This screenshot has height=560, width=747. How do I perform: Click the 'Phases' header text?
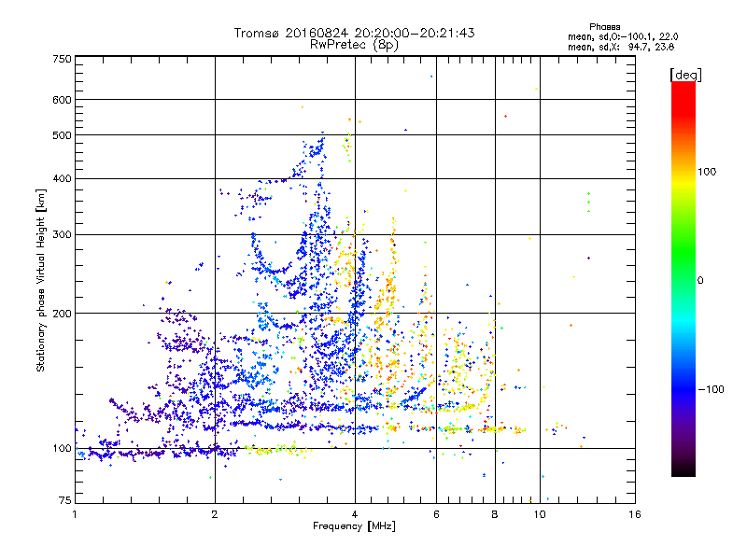604,27
